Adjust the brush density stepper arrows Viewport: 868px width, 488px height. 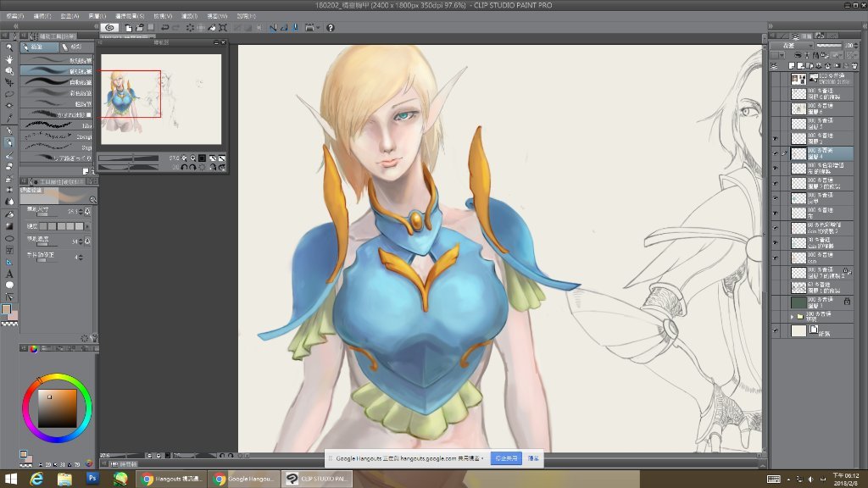[81, 241]
